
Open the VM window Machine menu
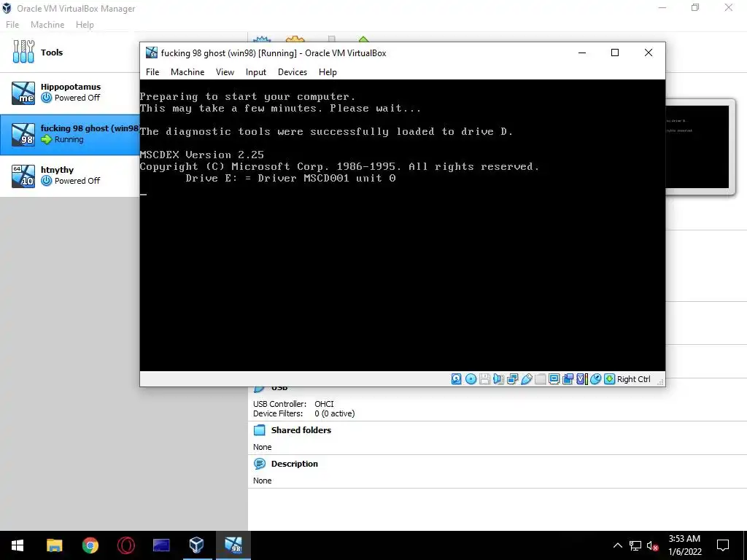click(187, 72)
